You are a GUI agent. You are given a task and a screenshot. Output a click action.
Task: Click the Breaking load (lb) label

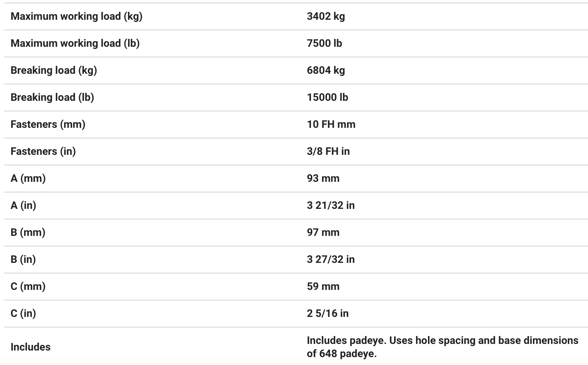click(52, 98)
